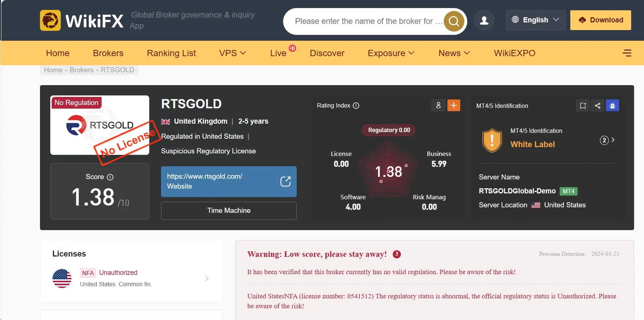Click the United Kingdom flag icon
The image size is (644, 320).
pyautogui.click(x=165, y=121)
